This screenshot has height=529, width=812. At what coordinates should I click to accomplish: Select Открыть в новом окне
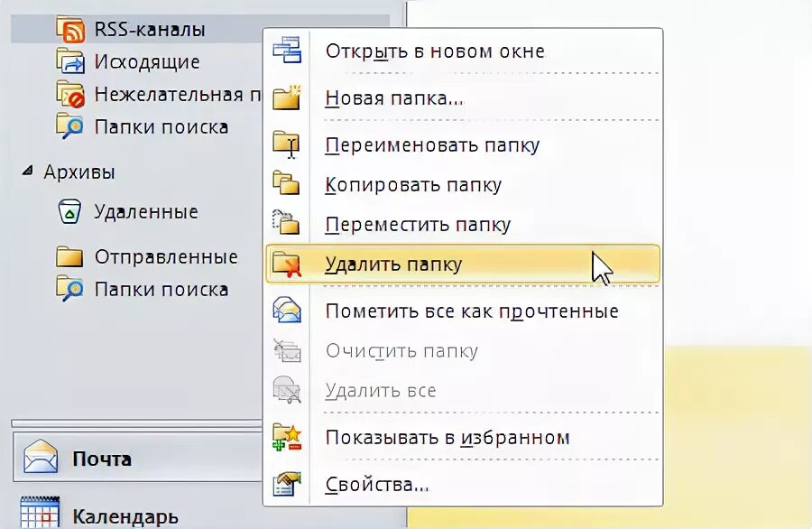click(x=463, y=51)
